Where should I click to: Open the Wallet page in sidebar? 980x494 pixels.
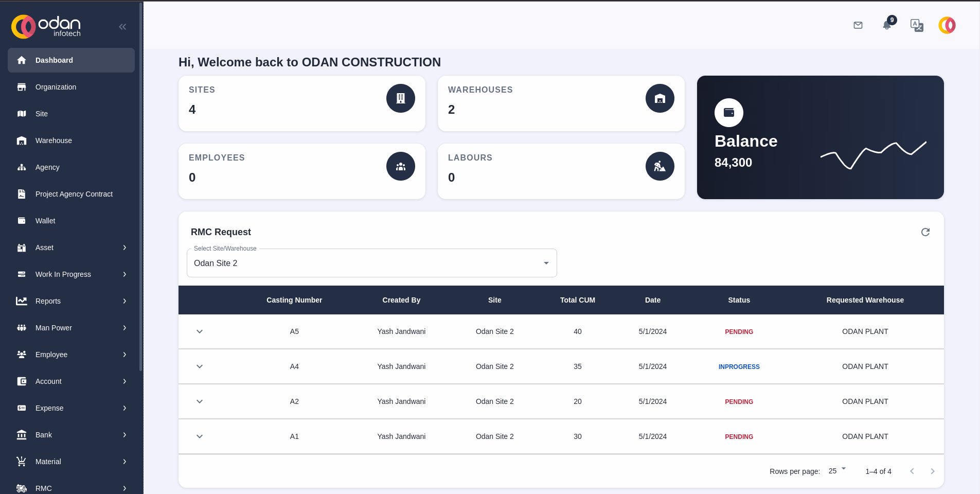pyautogui.click(x=45, y=221)
